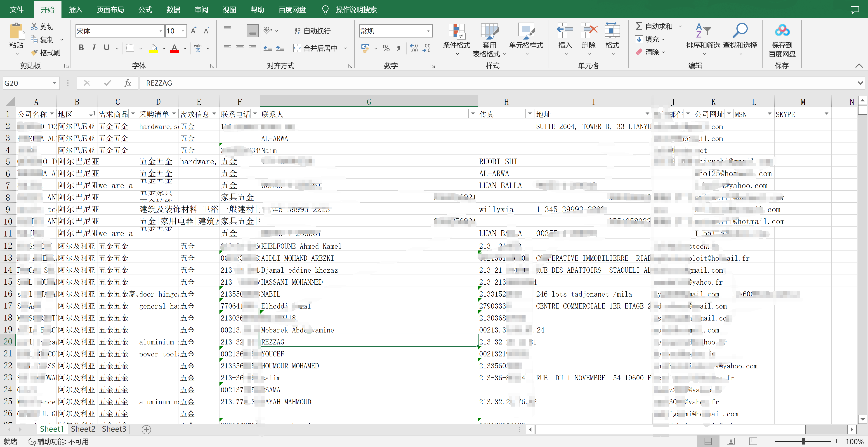Open filter dropdown for 联系人 column
The image size is (868, 447).
point(473,114)
